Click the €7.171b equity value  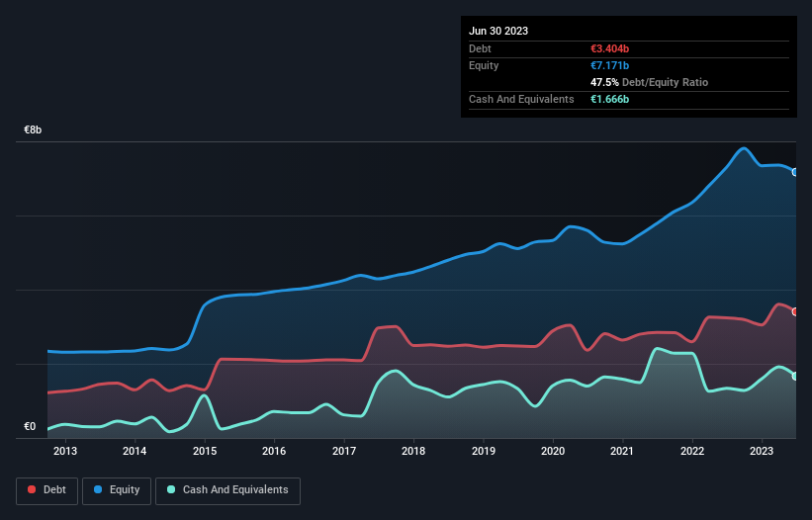pyautogui.click(x=609, y=65)
